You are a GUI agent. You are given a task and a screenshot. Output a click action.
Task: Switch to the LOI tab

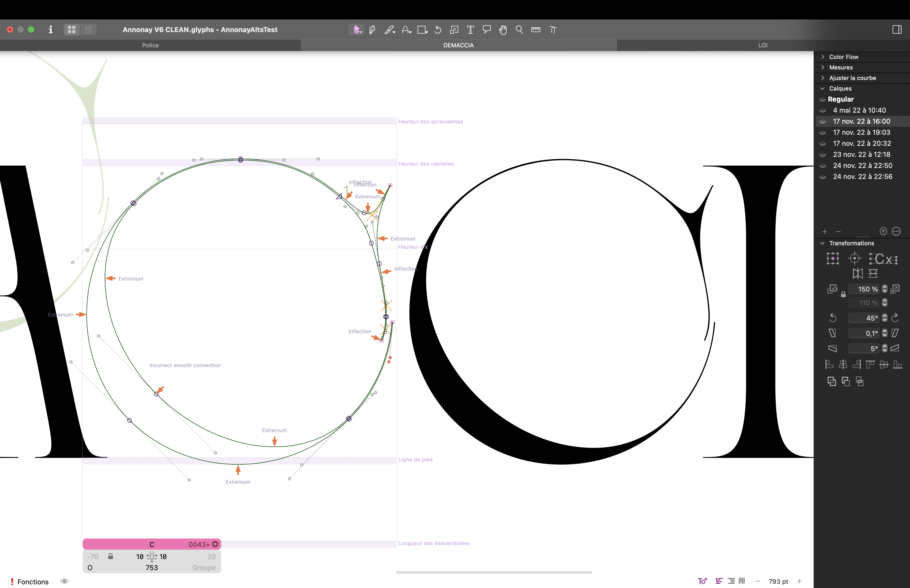pyautogui.click(x=763, y=45)
